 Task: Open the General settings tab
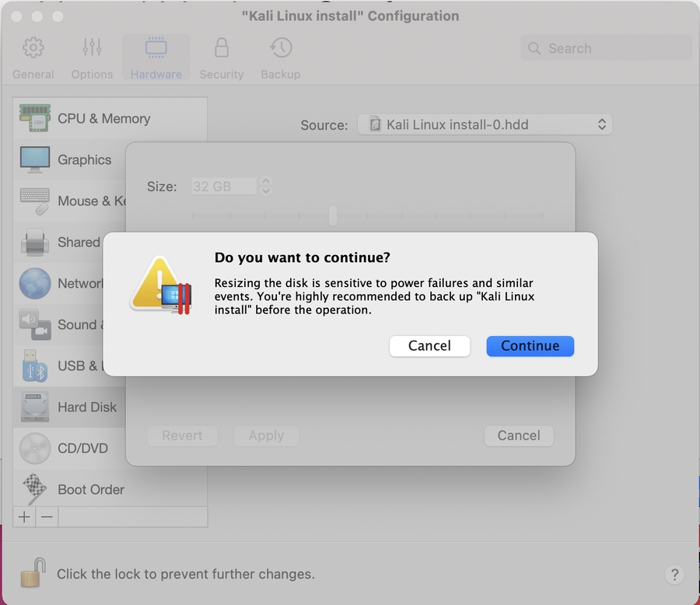coord(33,58)
